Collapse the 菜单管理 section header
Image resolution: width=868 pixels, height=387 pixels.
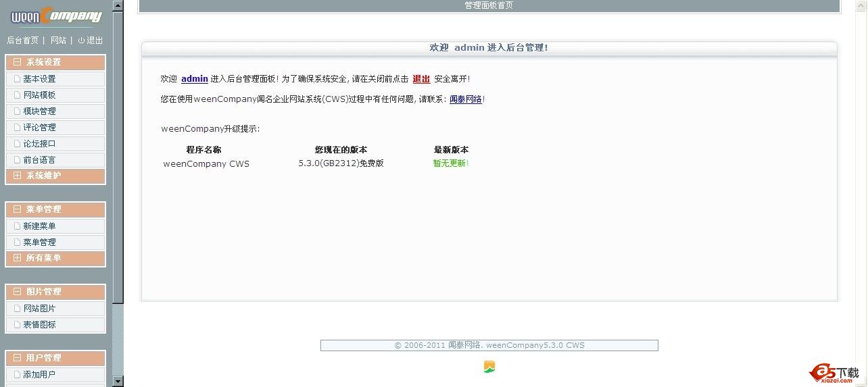pyautogui.click(x=55, y=209)
